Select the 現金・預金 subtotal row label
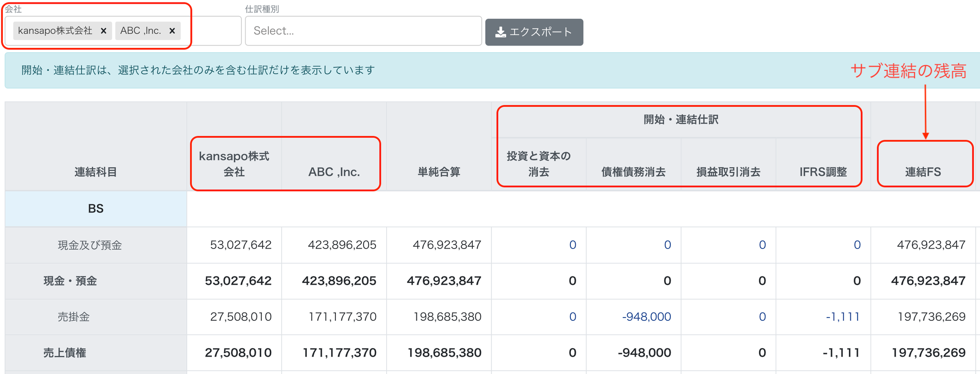 (x=70, y=281)
